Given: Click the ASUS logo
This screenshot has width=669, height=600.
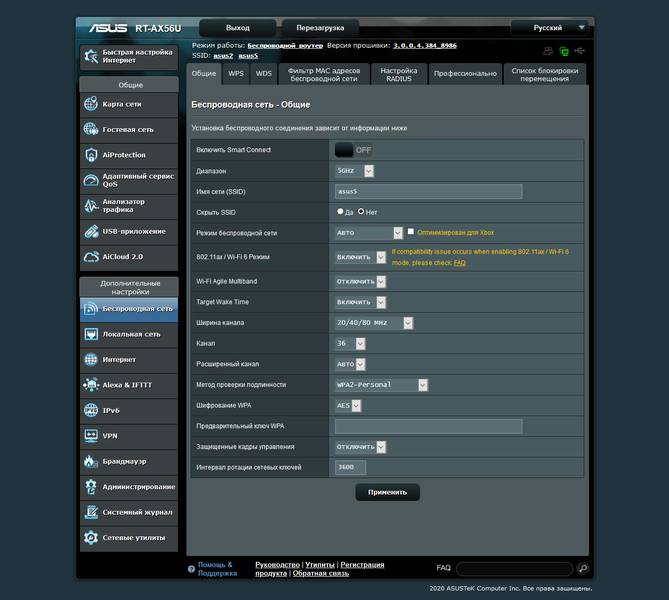Looking at the screenshot, I should [x=108, y=28].
